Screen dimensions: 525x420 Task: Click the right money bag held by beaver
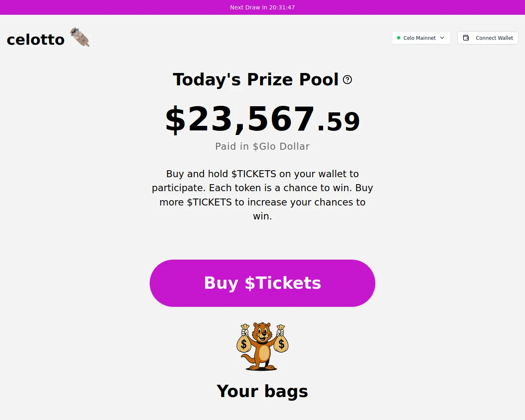point(281,342)
